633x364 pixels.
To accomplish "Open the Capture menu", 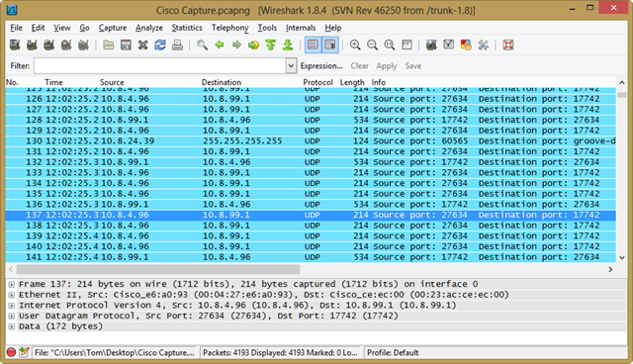I will (x=113, y=28).
